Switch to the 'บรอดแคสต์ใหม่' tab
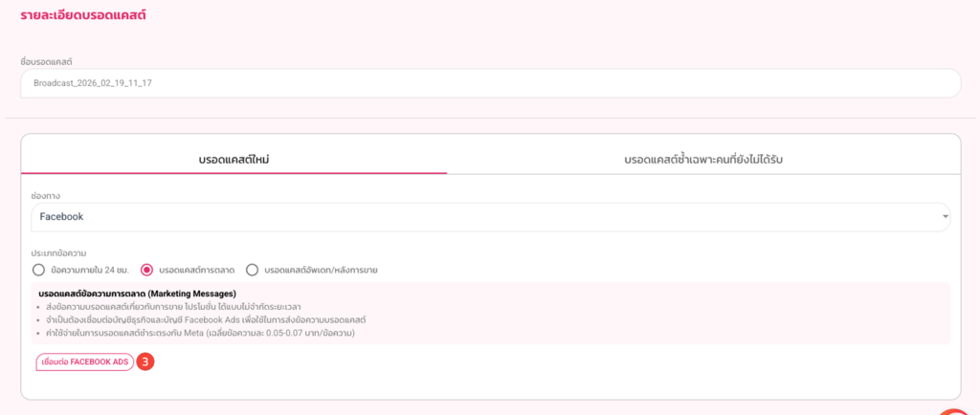The image size is (980, 415). (x=234, y=158)
